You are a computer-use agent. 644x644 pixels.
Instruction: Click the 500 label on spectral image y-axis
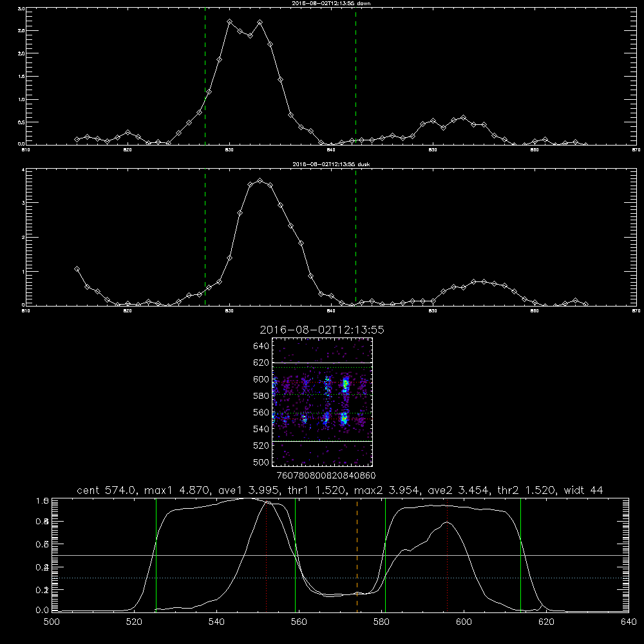(261, 462)
